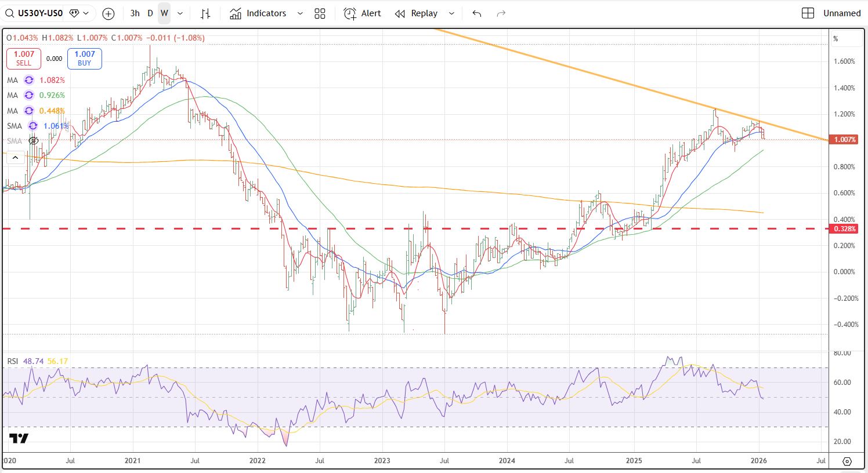This screenshot has height=473, width=868.
Task: Click the red SELL 1.007 button
Action: pyautogui.click(x=24, y=59)
